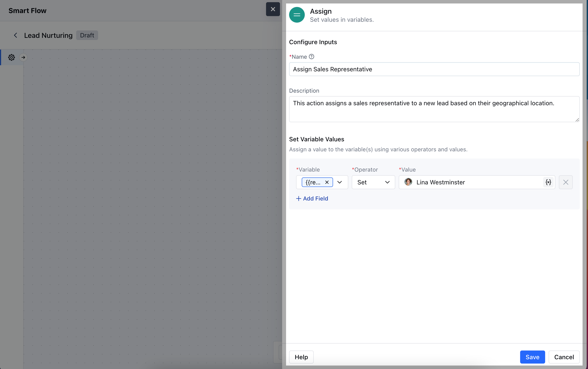Open the Variable dropdown
588x369 pixels.
point(340,182)
